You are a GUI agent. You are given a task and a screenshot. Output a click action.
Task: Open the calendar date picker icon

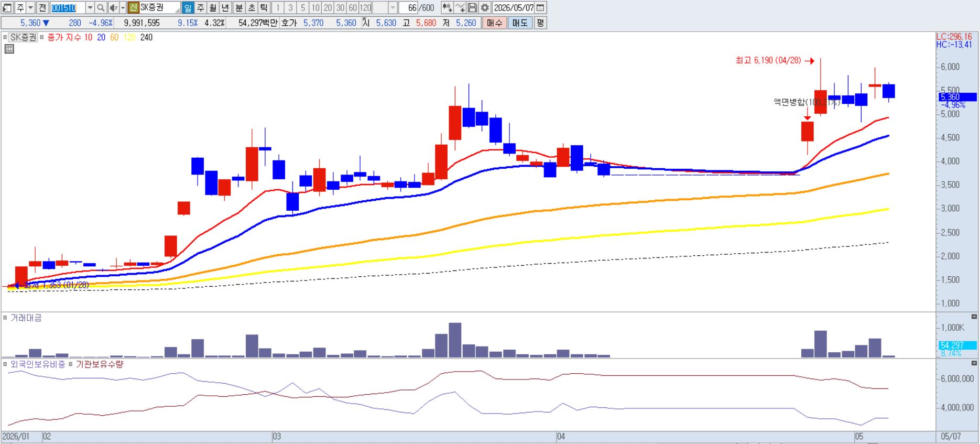click(540, 8)
